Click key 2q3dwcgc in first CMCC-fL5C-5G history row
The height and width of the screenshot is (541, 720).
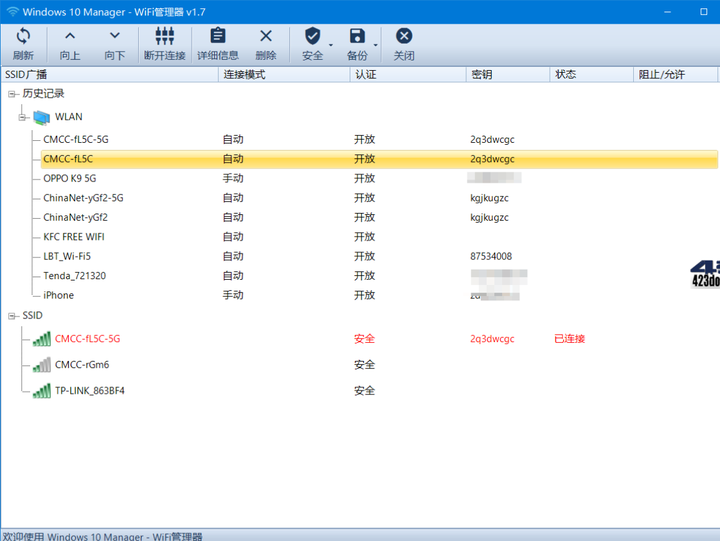[492, 140]
